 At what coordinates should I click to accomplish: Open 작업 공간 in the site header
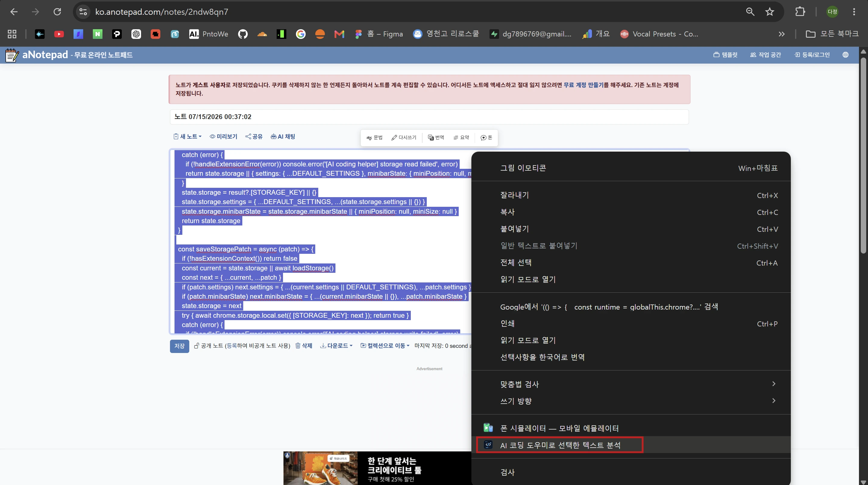(766, 55)
